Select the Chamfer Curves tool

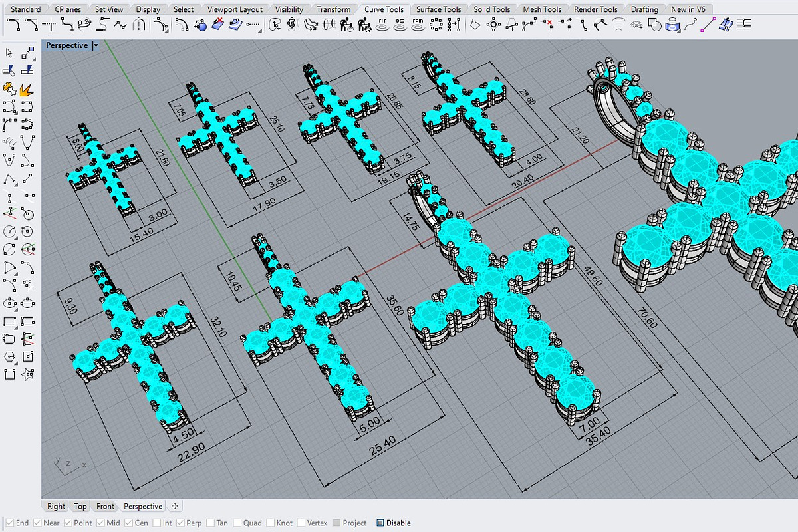point(32,26)
